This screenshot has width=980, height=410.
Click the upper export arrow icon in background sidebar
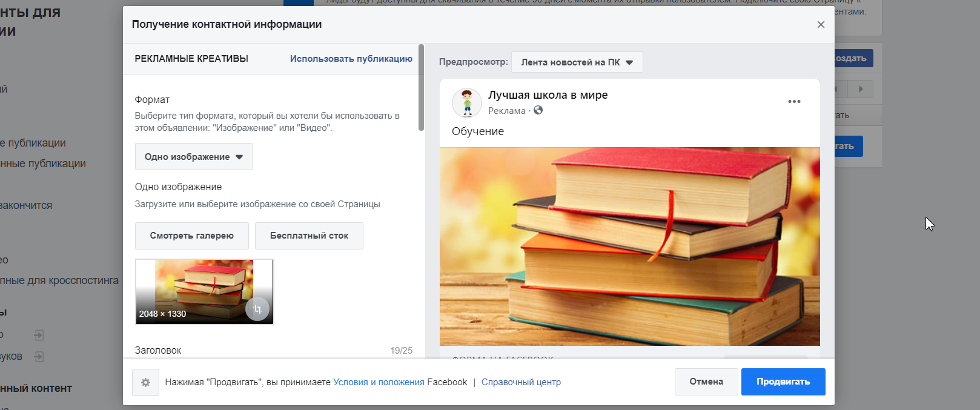click(39, 335)
